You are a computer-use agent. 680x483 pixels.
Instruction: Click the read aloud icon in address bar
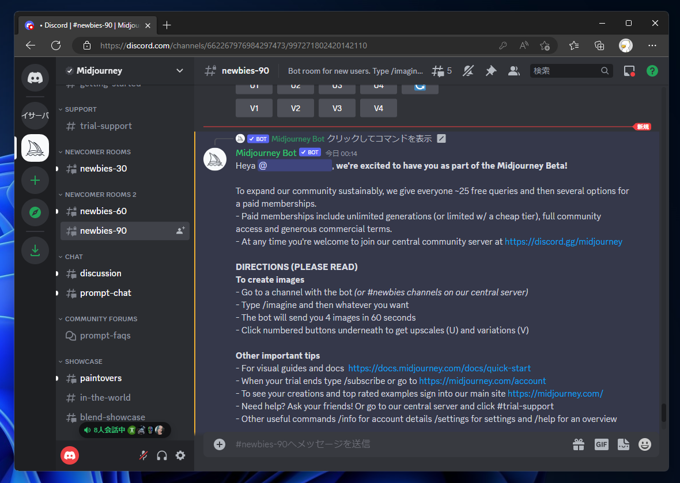pos(524,46)
